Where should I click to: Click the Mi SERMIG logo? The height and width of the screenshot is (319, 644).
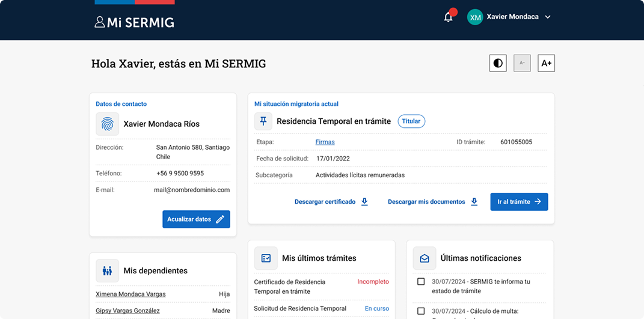(x=134, y=22)
